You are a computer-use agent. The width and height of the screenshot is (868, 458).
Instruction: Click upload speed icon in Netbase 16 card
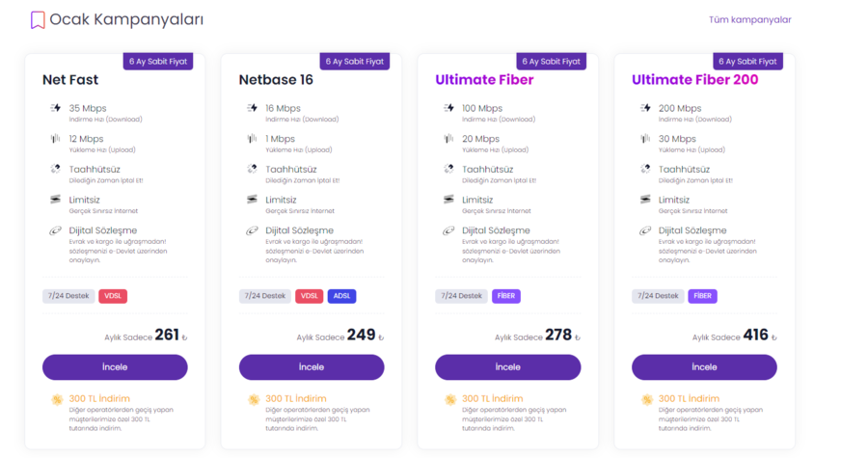tap(252, 139)
